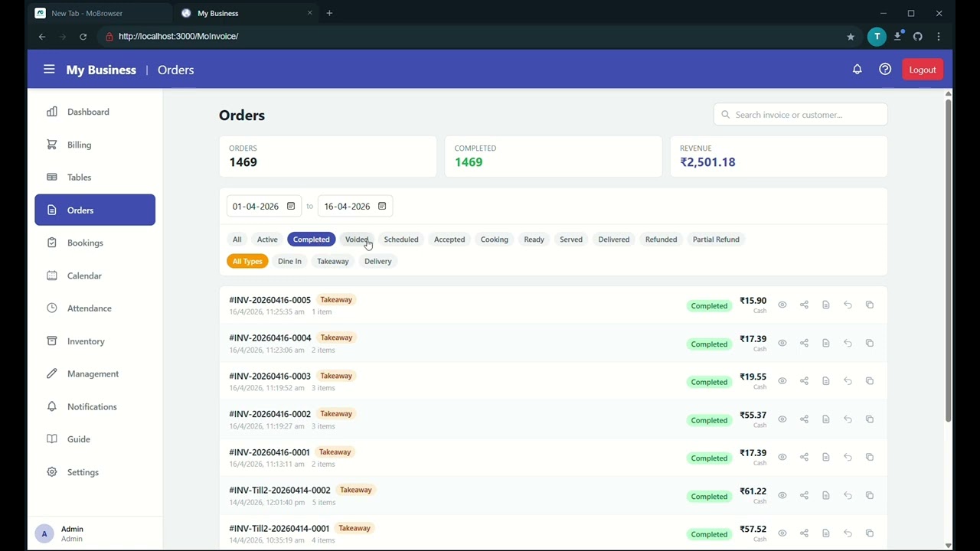The width and height of the screenshot is (980, 551).
Task: Select the Completed status filter
Action: pyautogui.click(x=312, y=240)
